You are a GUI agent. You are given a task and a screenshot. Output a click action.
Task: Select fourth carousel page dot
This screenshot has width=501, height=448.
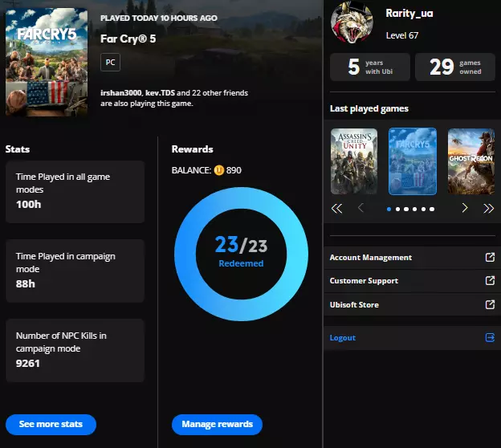pos(415,209)
